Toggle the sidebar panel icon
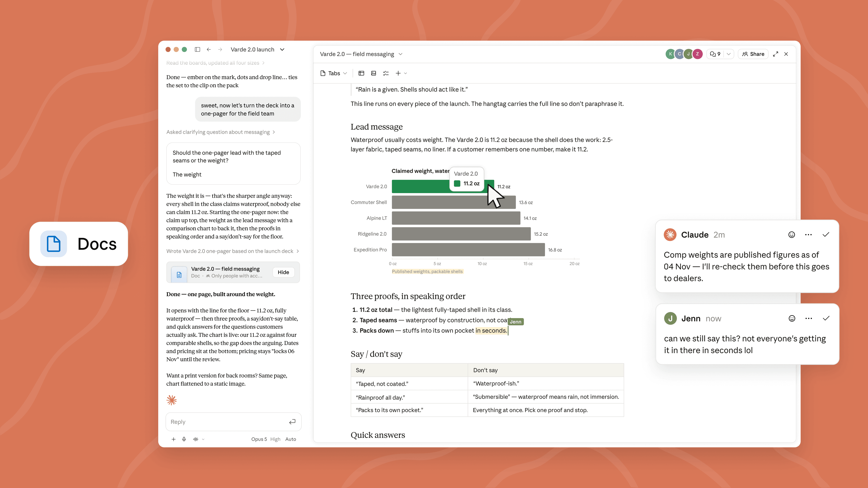Screen dimensions: 868x488 tap(198, 49)
